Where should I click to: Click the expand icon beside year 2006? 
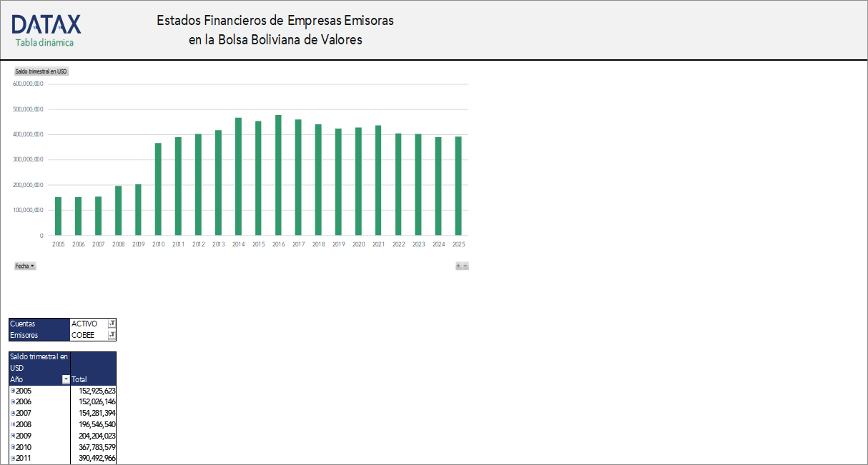tap(13, 401)
